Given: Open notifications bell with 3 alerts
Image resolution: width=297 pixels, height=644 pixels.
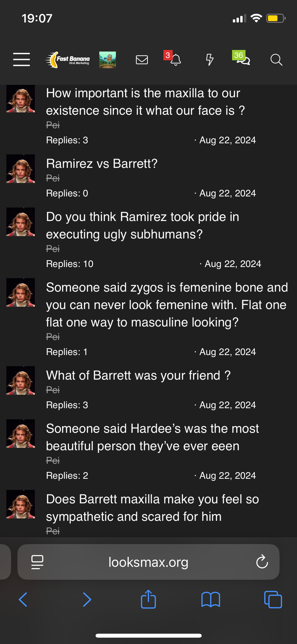Looking at the screenshot, I should tap(175, 60).
